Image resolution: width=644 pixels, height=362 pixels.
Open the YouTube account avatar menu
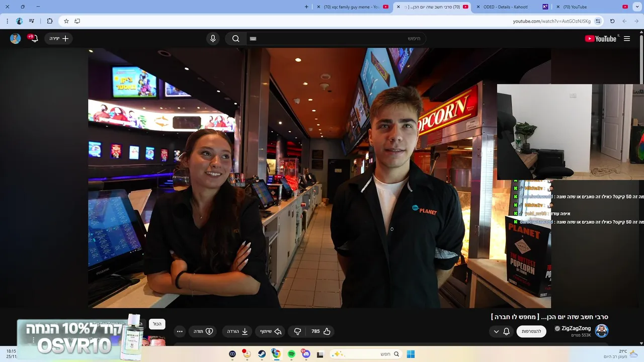point(16,39)
